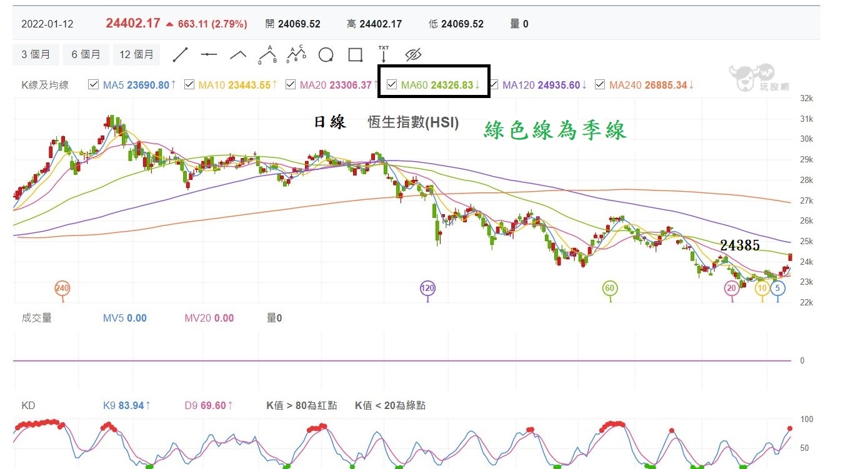
Task: Open the TXT text annotation tool
Action: click(383, 54)
